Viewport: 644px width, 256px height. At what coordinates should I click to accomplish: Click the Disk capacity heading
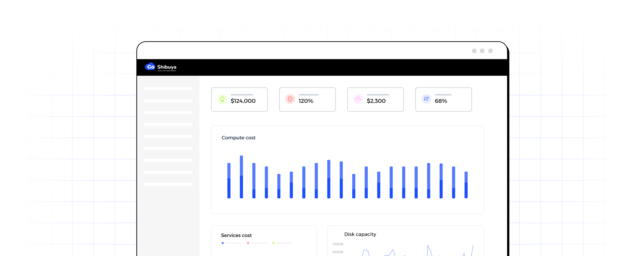point(360,234)
